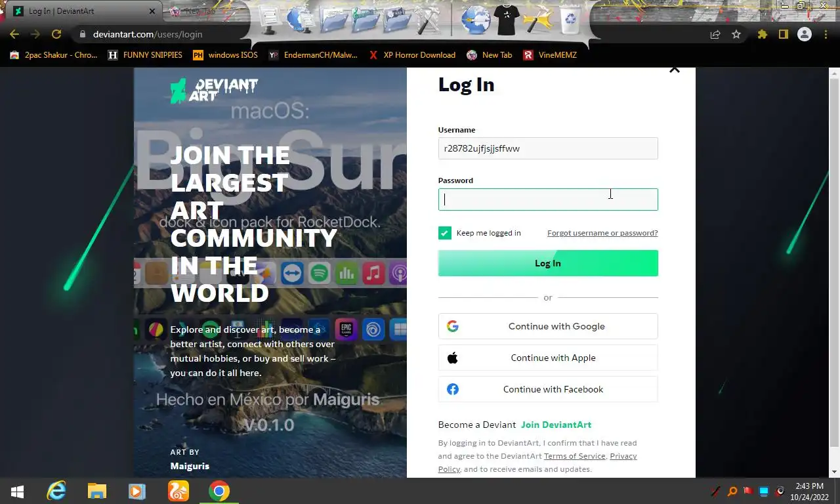Viewport: 840px width, 504px height.
Task: Click the DeviantArt logo on promo panel
Action: 214,91
